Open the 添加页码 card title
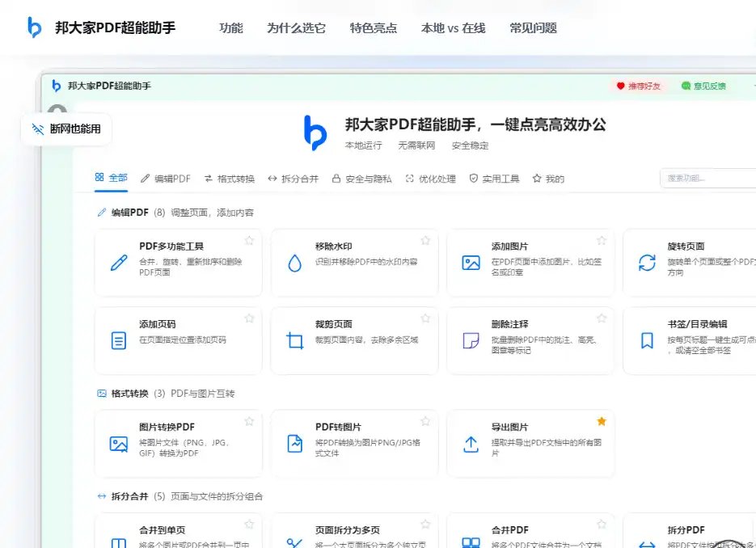 pyautogui.click(x=157, y=324)
